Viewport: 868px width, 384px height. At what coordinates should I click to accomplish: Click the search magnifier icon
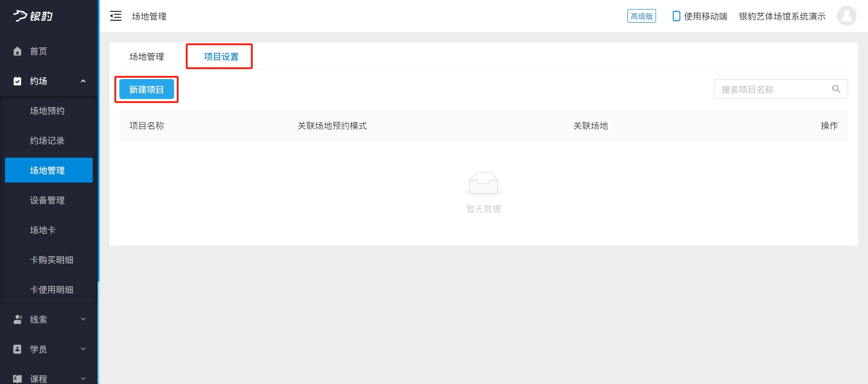[836, 89]
